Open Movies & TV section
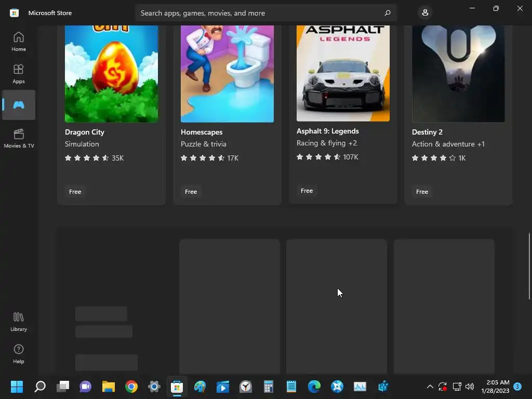 click(19, 138)
